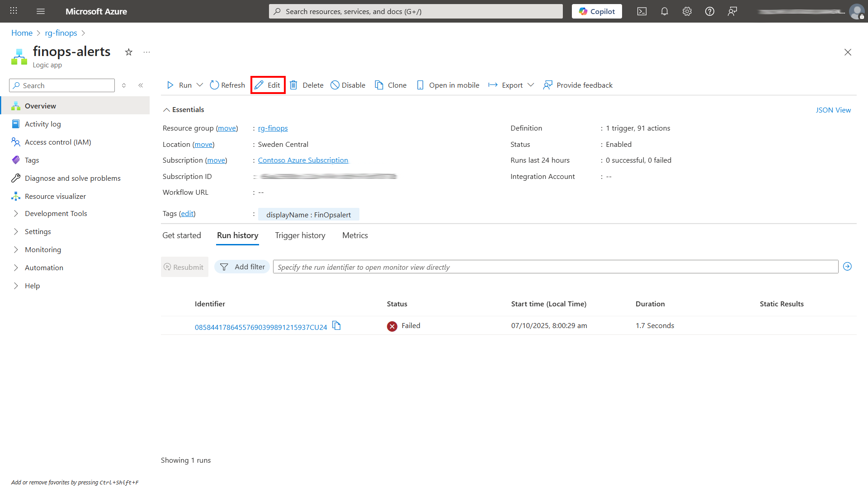Select Provide feedback in the toolbar

(578, 85)
